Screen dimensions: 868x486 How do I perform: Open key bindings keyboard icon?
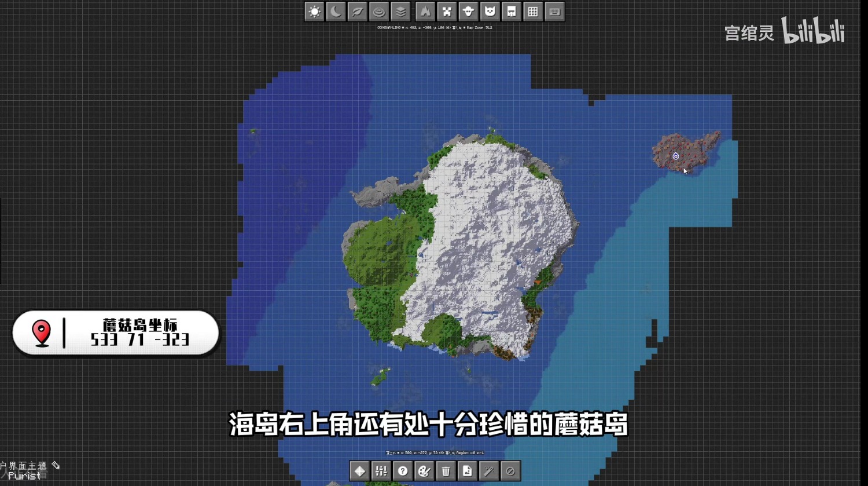[x=554, y=12]
